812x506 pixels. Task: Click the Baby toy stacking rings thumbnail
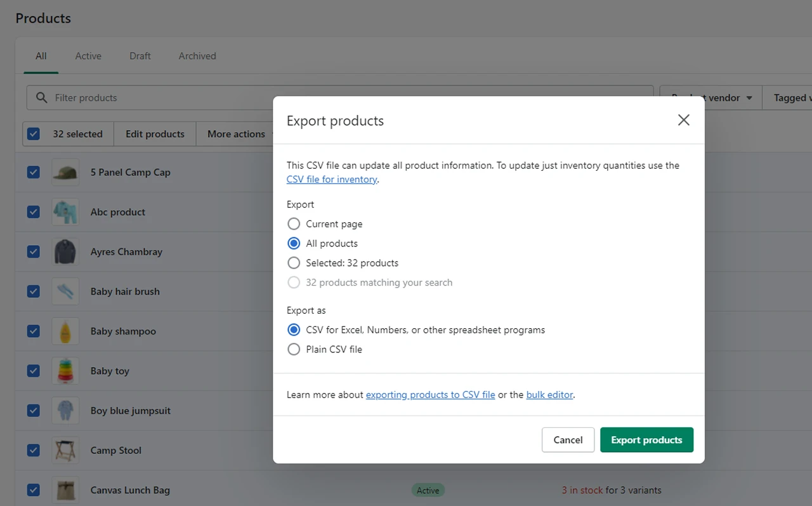[x=65, y=371]
